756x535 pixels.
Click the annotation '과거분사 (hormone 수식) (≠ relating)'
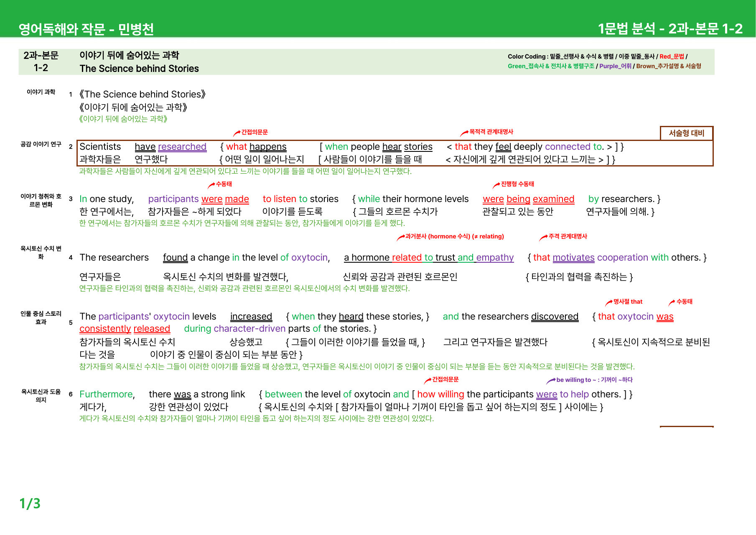pyautogui.click(x=455, y=236)
